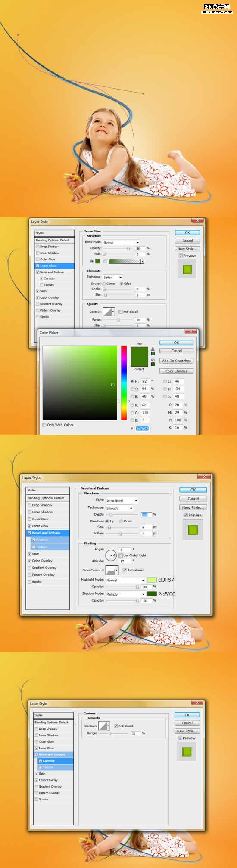The width and height of the screenshot is (237, 868).
Task: Click the hex color field 3e7b07
Action: point(142,429)
